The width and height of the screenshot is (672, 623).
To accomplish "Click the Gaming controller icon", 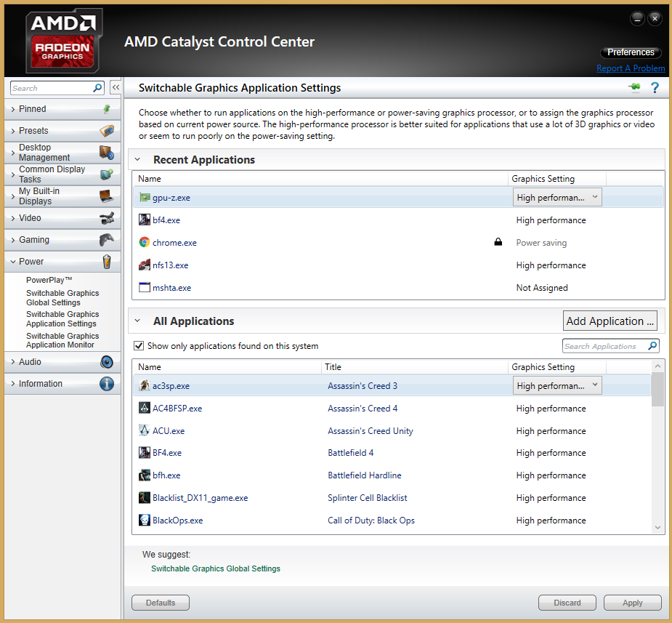I will pyautogui.click(x=106, y=240).
